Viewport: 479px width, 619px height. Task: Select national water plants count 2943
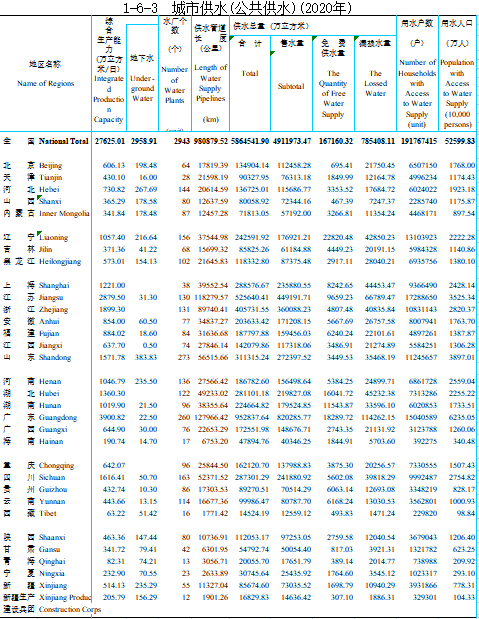pos(182,141)
